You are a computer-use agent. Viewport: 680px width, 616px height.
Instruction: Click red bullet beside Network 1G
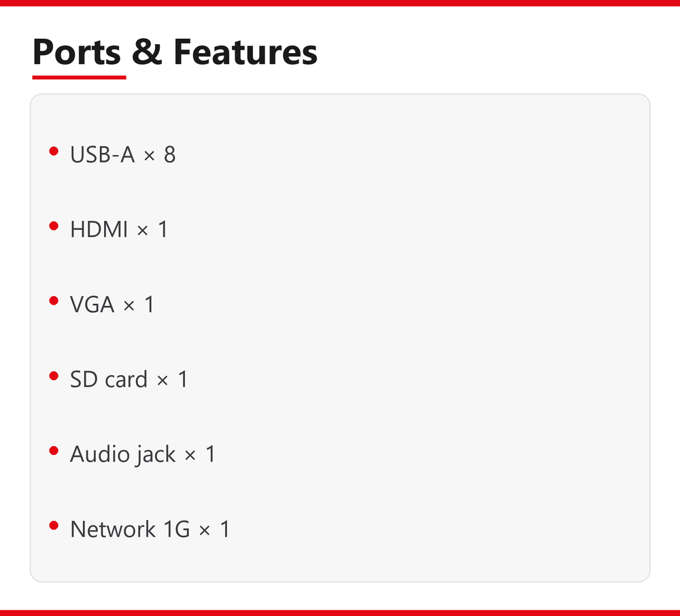(54, 526)
